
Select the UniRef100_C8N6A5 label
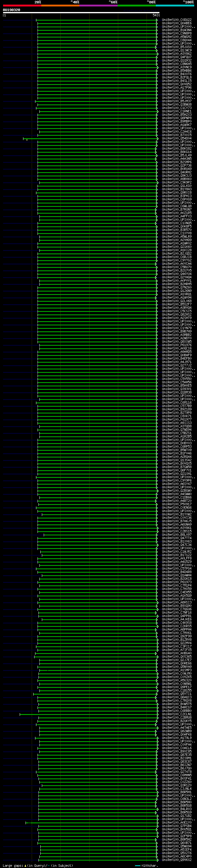coord(177,64)
